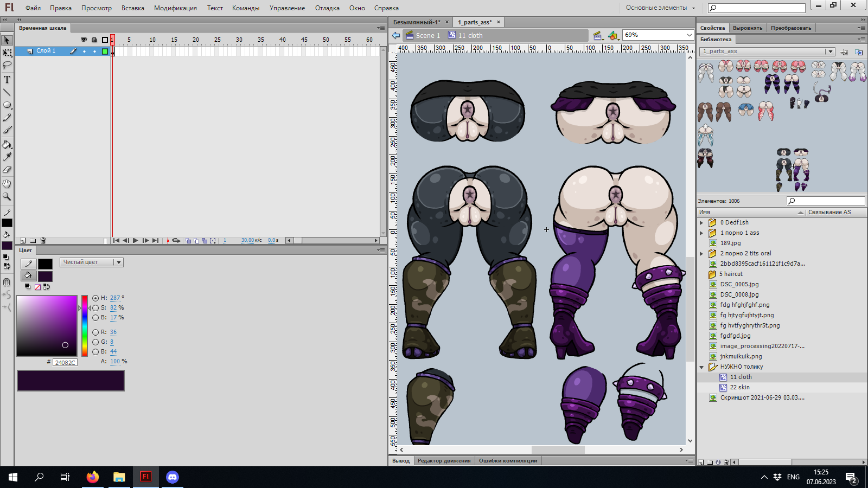The height and width of the screenshot is (488, 868).
Task: Create a new symbol in the Library footer
Action: point(701,463)
